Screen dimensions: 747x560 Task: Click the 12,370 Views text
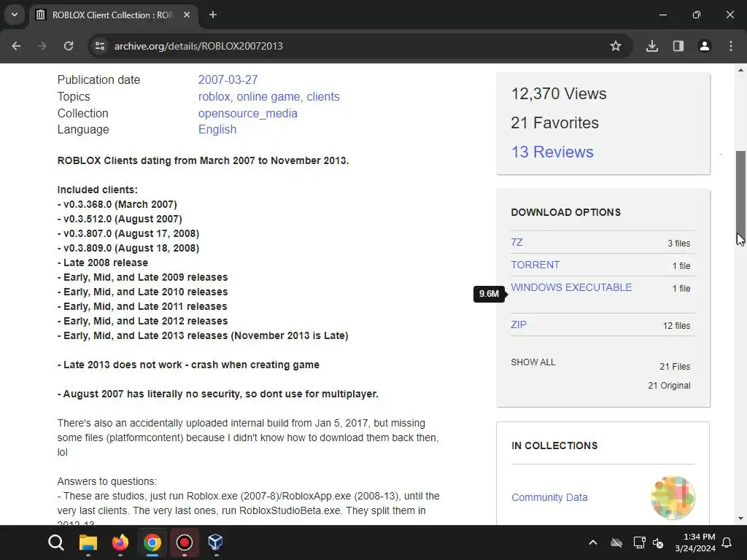point(559,93)
